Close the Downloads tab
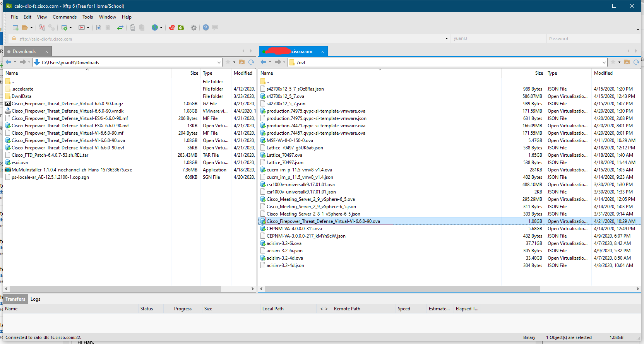The image size is (644, 344). tap(47, 51)
